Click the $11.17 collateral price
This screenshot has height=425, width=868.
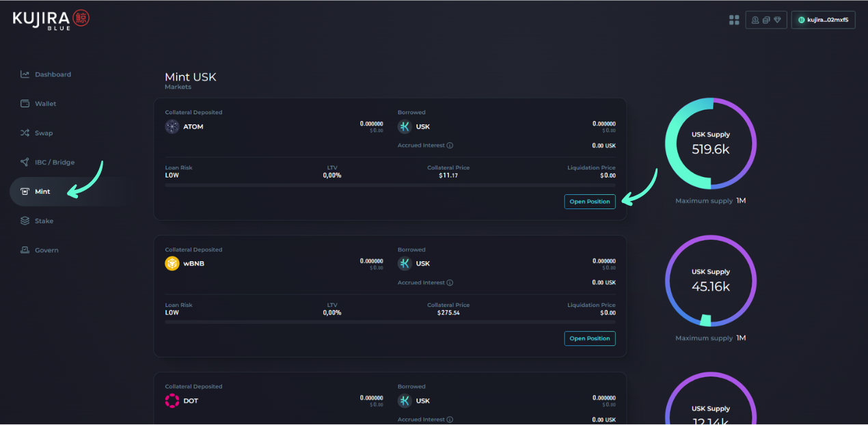point(448,176)
